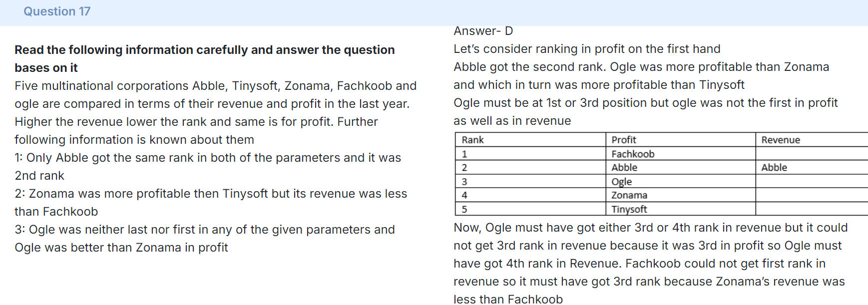This screenshot has width=868, height=305.
Task: Click statement 1 about Abble's rank
Action: (208, 167)
